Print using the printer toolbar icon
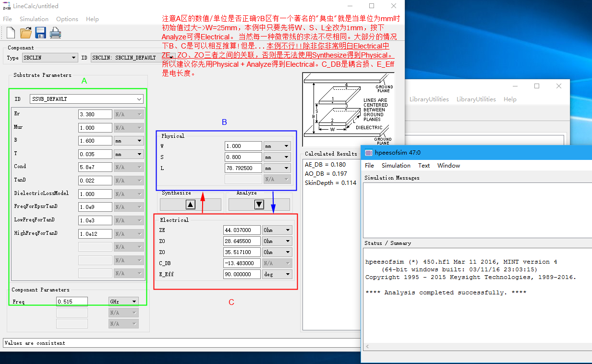 coord(55,33)
